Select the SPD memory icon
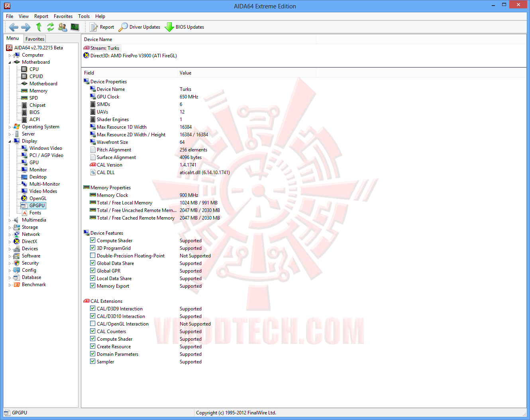 point(24,98)
